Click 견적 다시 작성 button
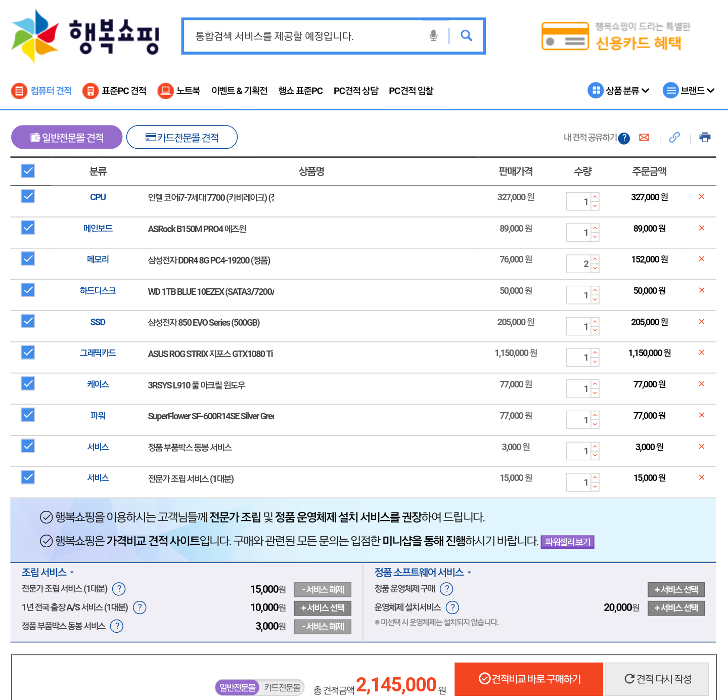This screenshot has width=728, height=700. 657,679
